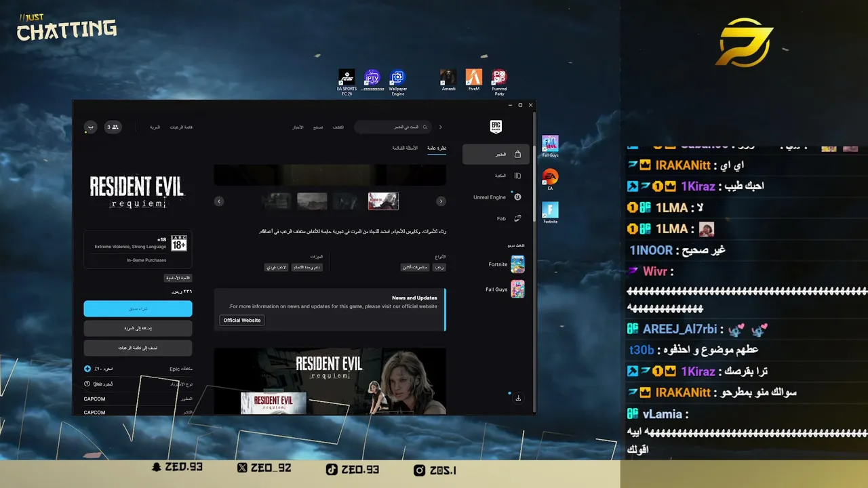Open the العربة cart link in top bar
This screenshot has width=868, height=488.
pyautogui.click(x=155, y=127)
